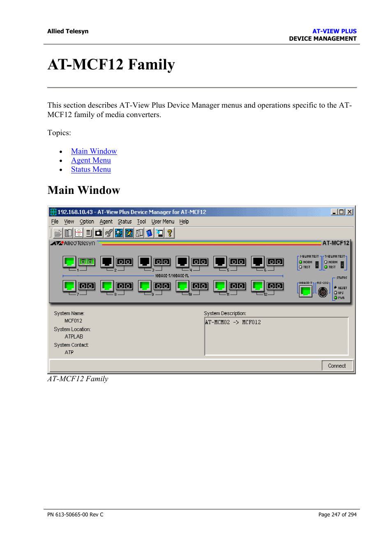Select twisted-pair port 1 on device
Image resolution: width=392 pixels, height=555 pixels.
click(69, 262)
